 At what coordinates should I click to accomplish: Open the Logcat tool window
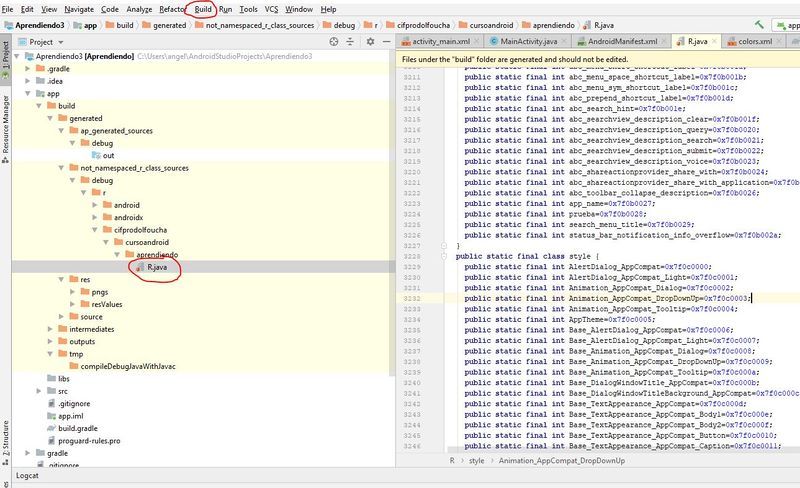(27, 475)
